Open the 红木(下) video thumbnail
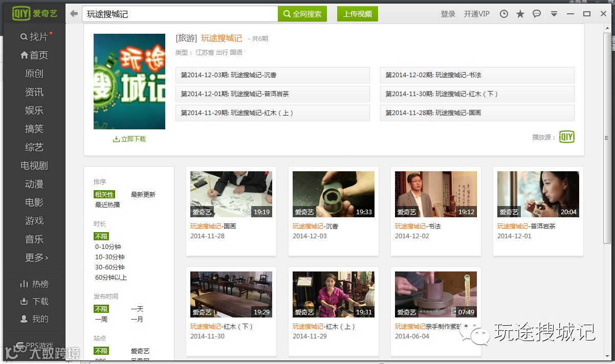The width and height of the screenshot is (615, 364). pyautogui.click(x=231, y=294)
